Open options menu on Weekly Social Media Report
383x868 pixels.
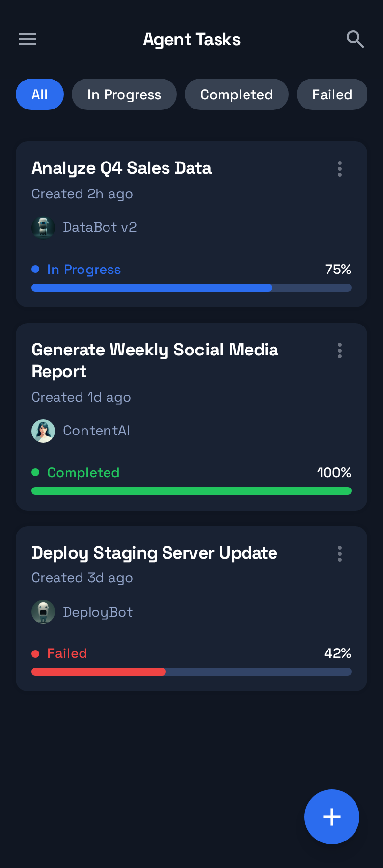(x=339, y=351)
